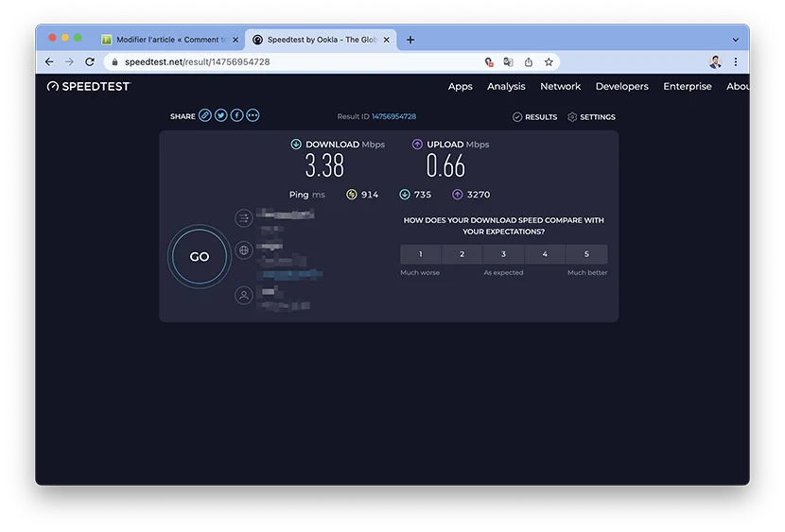The height and width of the screenshot is (532, 785).
Task: Click the address bar URL
Action: click(198, 62)
